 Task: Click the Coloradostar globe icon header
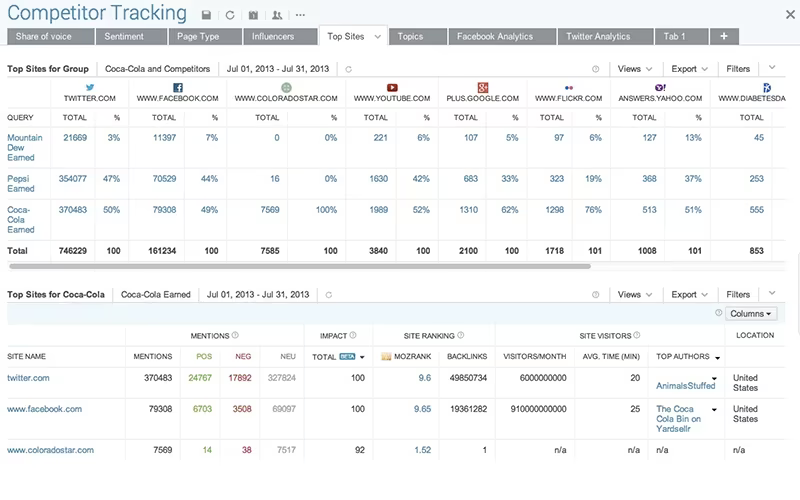286,87
